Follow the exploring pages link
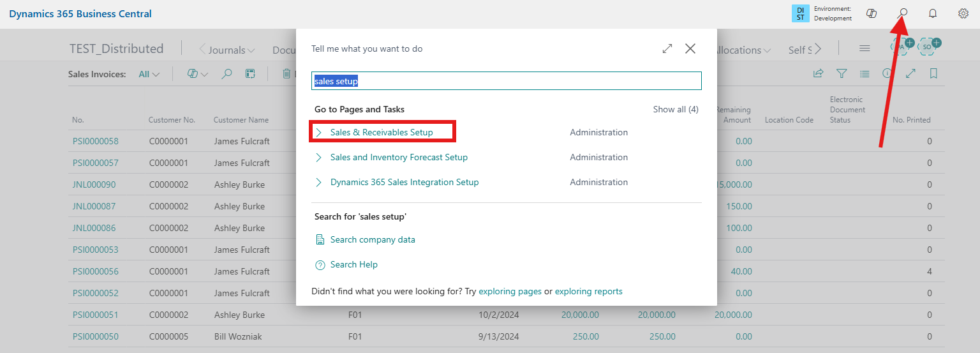 510,291
